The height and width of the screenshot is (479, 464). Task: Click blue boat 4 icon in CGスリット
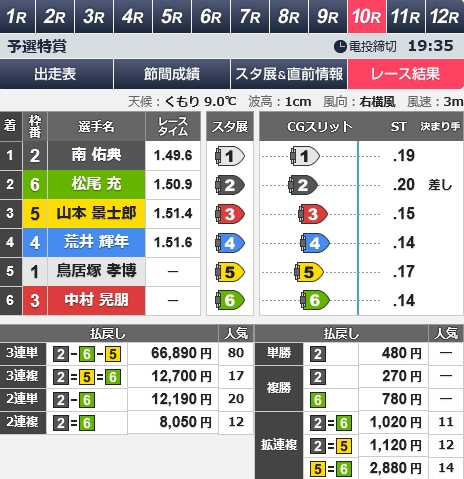pos(315,243)
